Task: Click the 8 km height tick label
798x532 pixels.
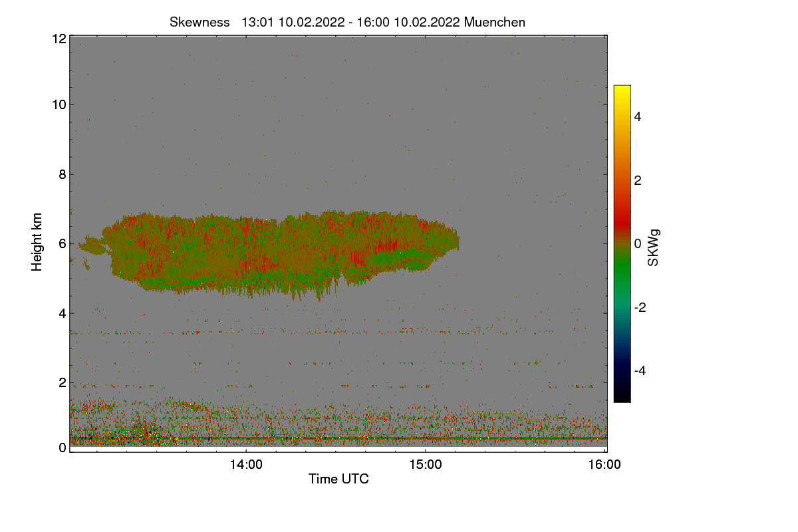Action: coord(62,174)
